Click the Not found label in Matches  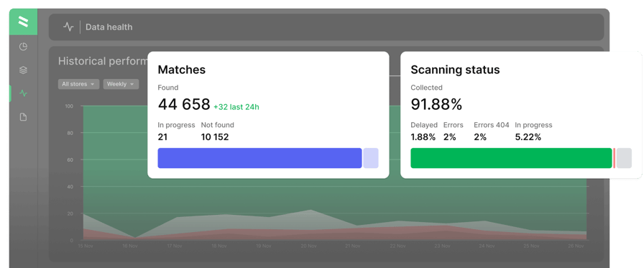coord(217,125)
